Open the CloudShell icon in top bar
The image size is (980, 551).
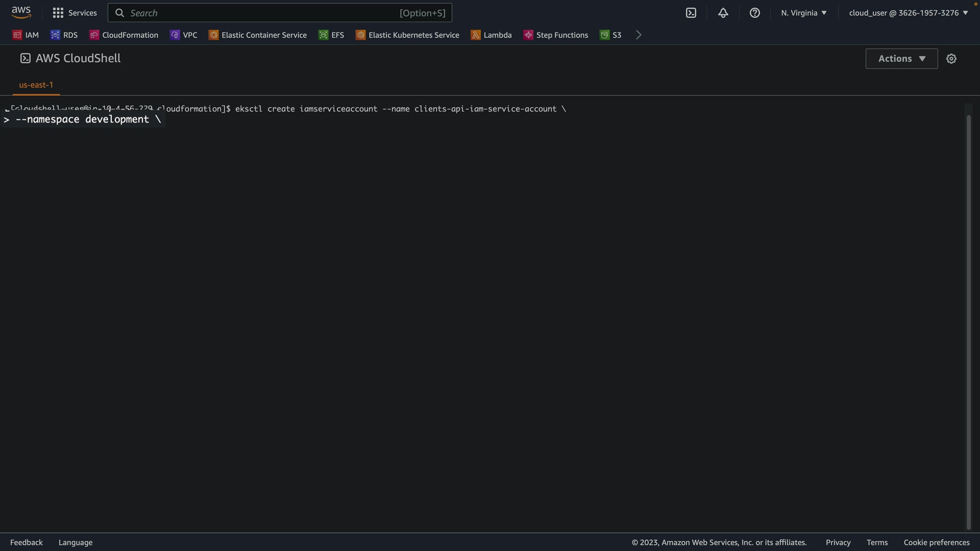point(691,13)
